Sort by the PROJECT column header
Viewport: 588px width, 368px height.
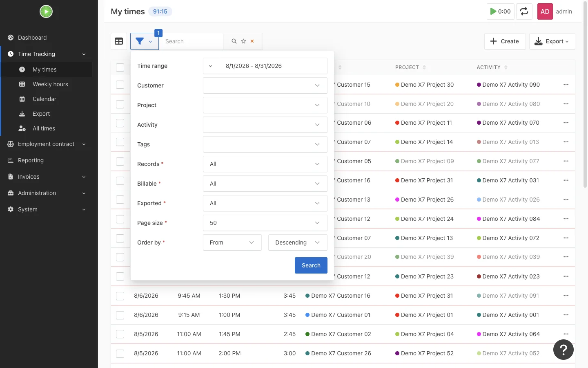410,67
